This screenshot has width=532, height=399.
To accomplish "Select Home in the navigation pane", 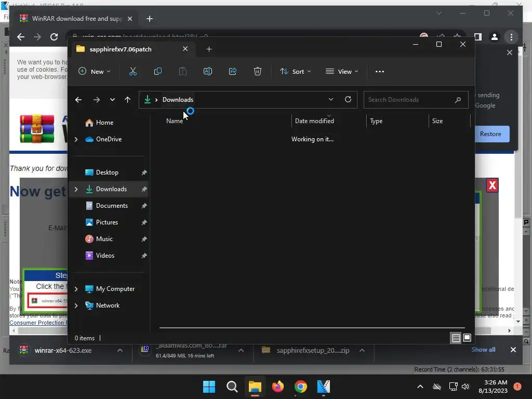I will (x=104, y=123).
